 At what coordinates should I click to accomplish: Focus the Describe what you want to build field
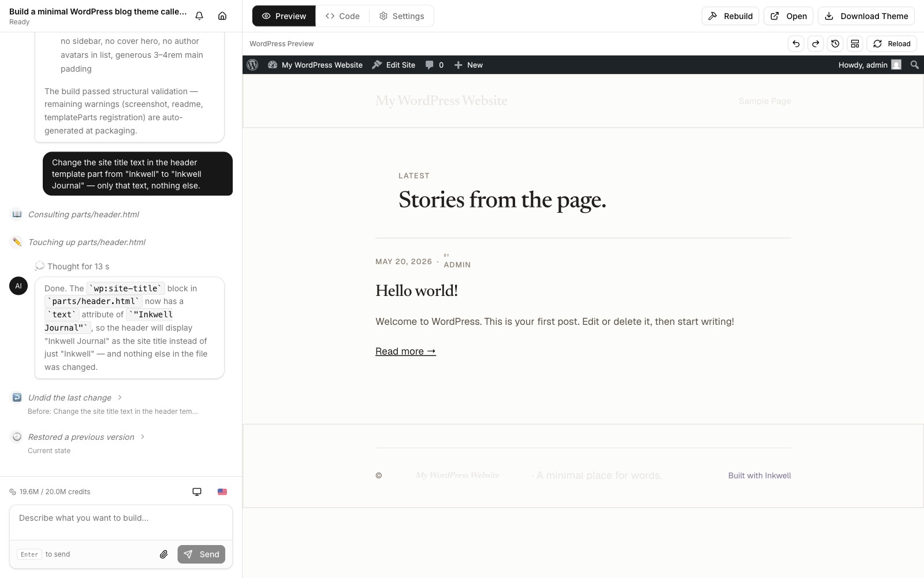tap(121, 523)
